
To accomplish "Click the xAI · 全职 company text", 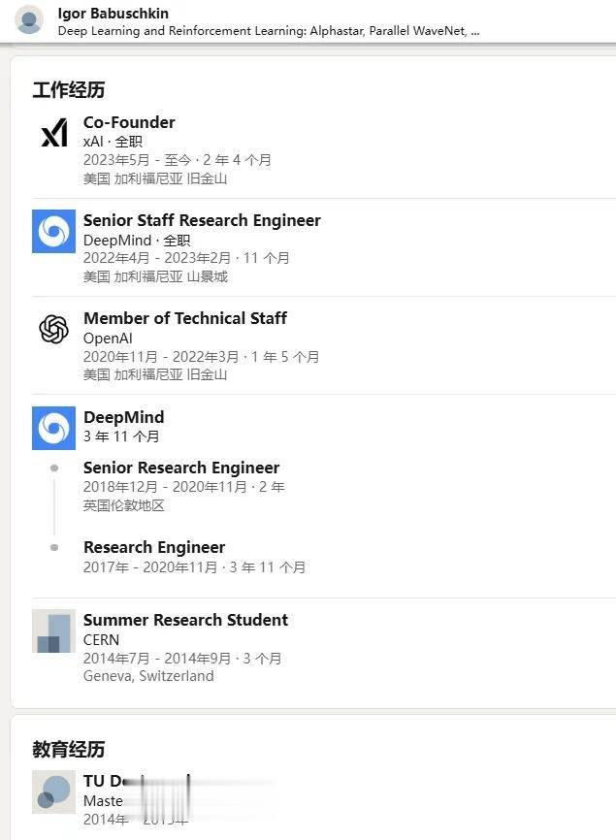I will click(x=113, y=142).
